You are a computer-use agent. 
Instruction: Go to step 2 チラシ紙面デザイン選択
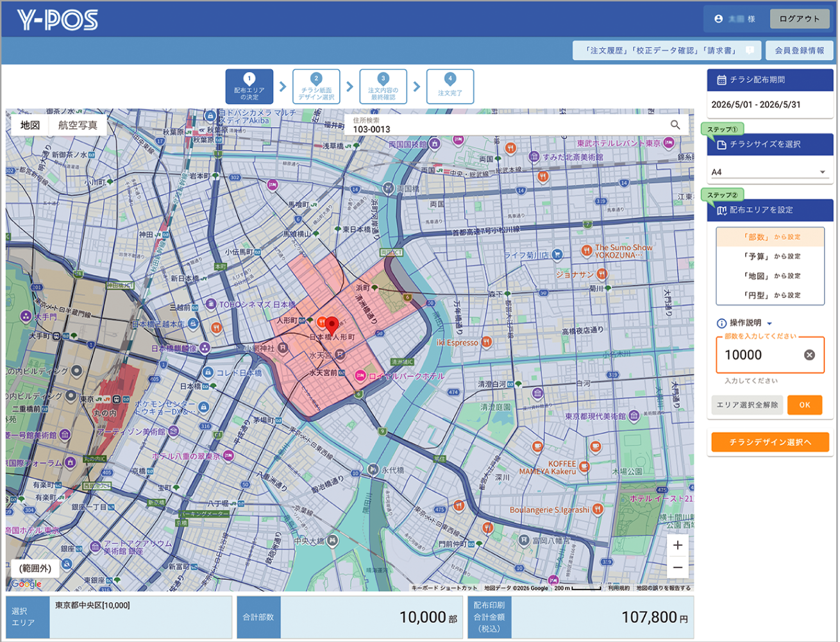[316, 87]
